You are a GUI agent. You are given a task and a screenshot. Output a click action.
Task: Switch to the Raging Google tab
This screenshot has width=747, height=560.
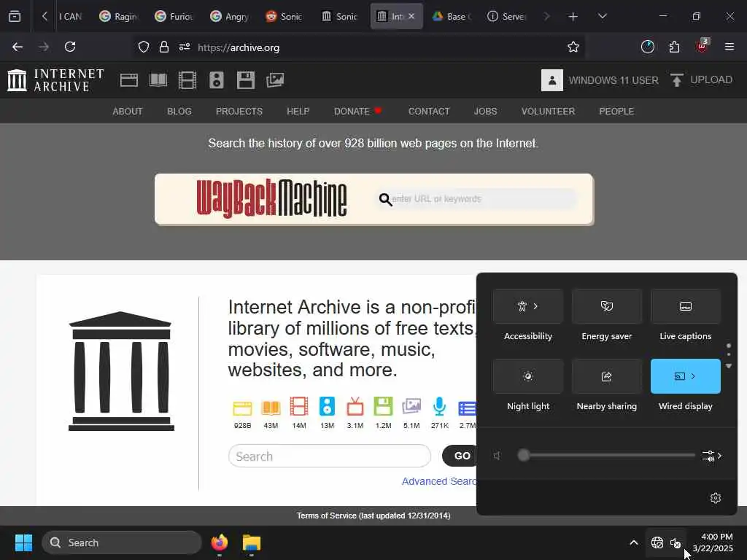click(119, 16)
